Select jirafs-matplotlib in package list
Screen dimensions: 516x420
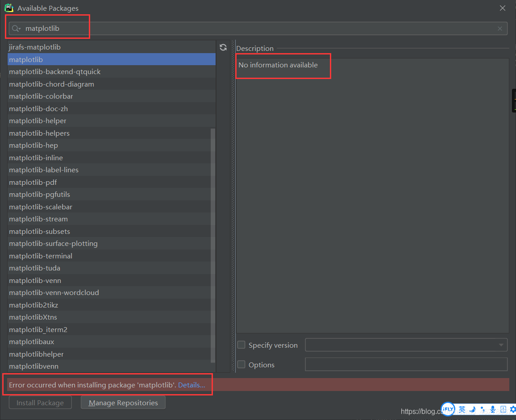[112, 47]
